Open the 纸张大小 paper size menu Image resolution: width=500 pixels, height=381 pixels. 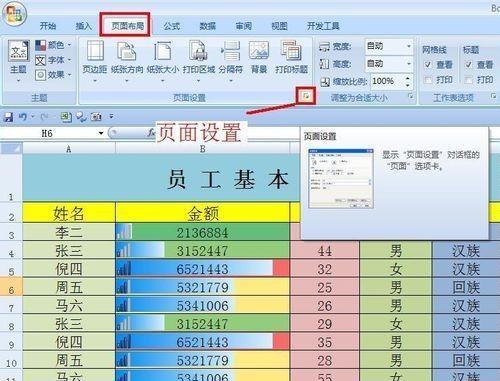[163, 61]
